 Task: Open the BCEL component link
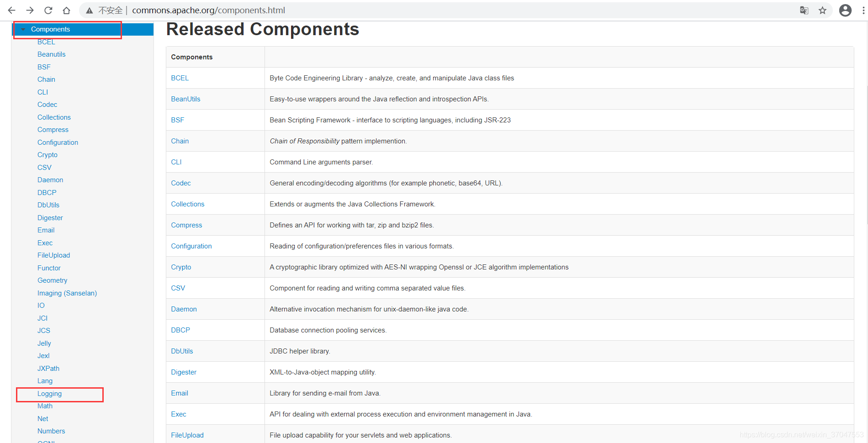180,78
